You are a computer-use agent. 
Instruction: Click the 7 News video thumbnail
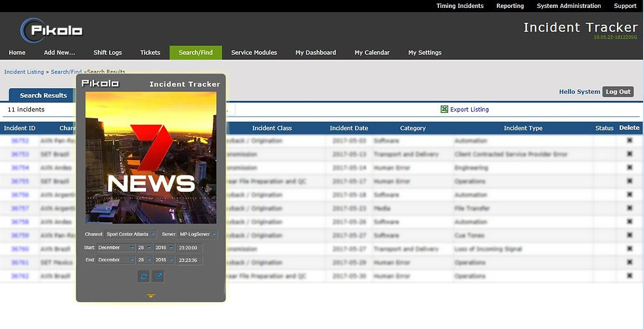coord(150,158)
